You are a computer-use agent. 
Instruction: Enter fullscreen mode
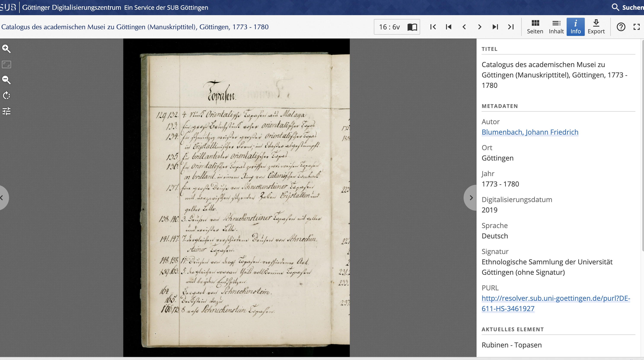coord(636,27)
